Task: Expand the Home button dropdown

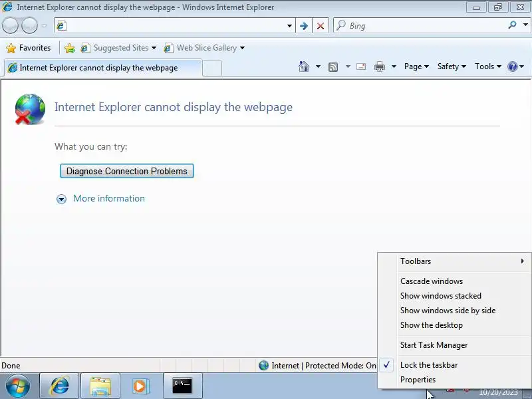Action: [318, 66]
